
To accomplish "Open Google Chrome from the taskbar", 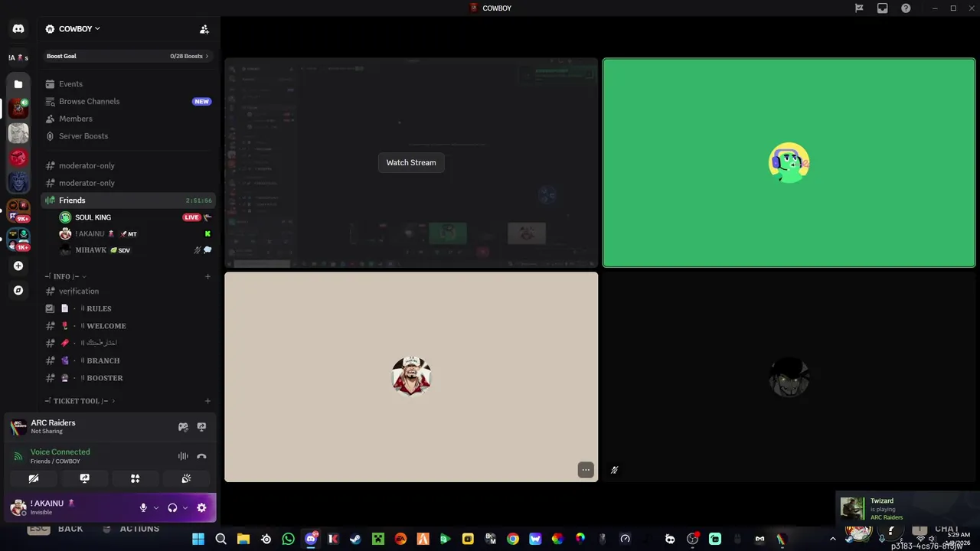I will coord(513,539).
